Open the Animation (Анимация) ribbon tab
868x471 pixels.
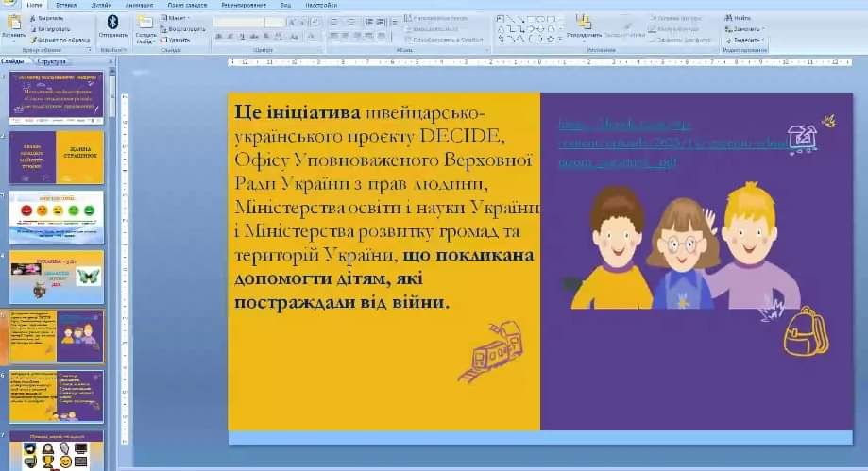tap(139, 5)
